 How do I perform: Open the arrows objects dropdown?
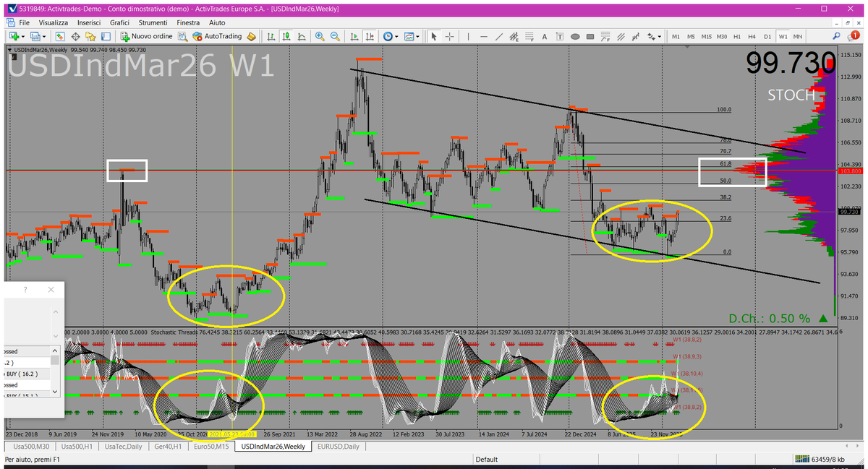coord(655,36)
